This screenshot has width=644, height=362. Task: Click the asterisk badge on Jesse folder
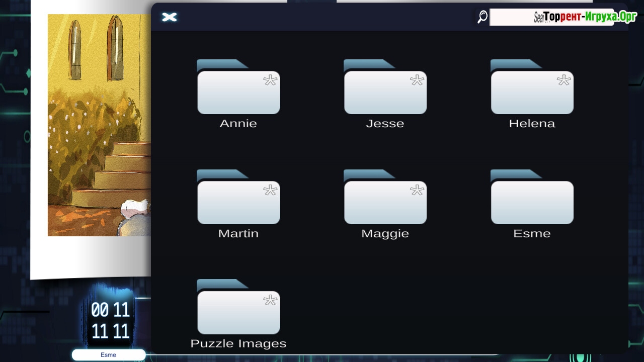point(417,80)
